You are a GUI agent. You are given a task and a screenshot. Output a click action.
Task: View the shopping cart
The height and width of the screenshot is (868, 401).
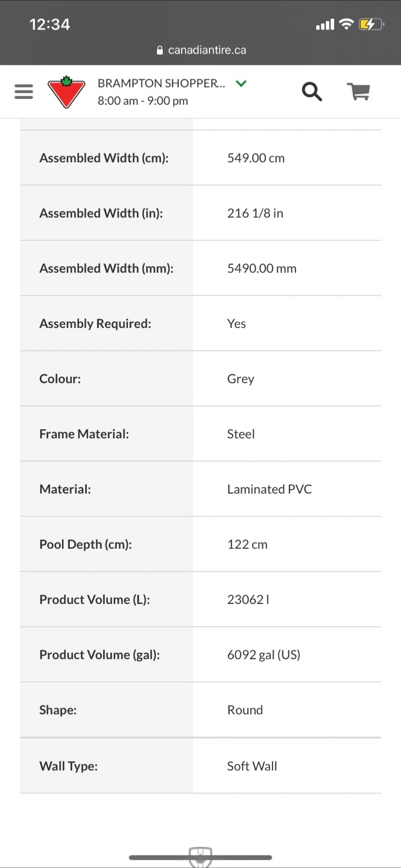pyautogui.click(x=358, y=92)
